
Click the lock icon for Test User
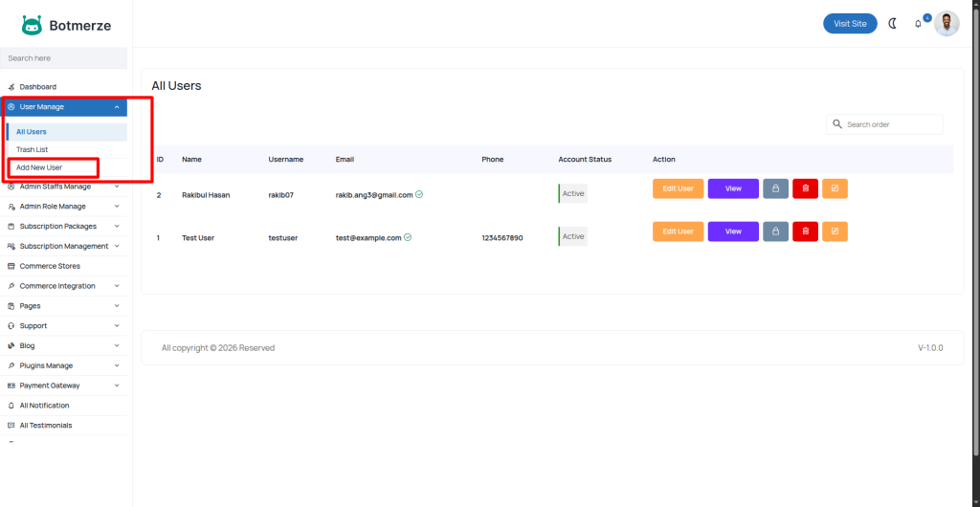click(x=775, y=231)
